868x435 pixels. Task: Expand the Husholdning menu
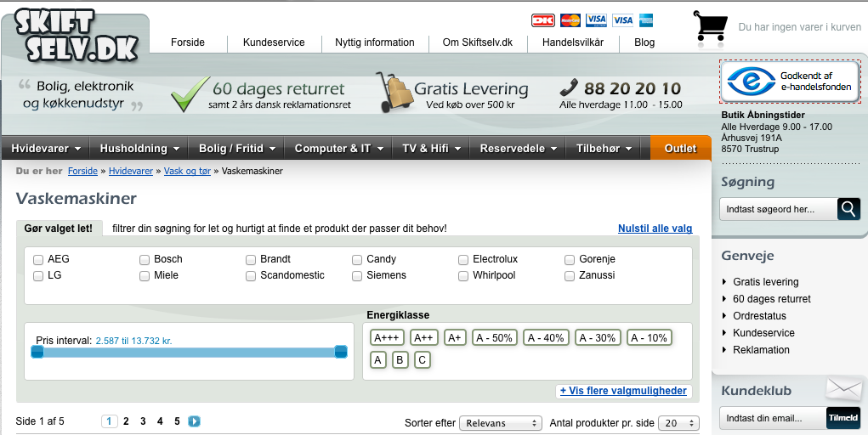pyautogui.click(x=139, y=149)
